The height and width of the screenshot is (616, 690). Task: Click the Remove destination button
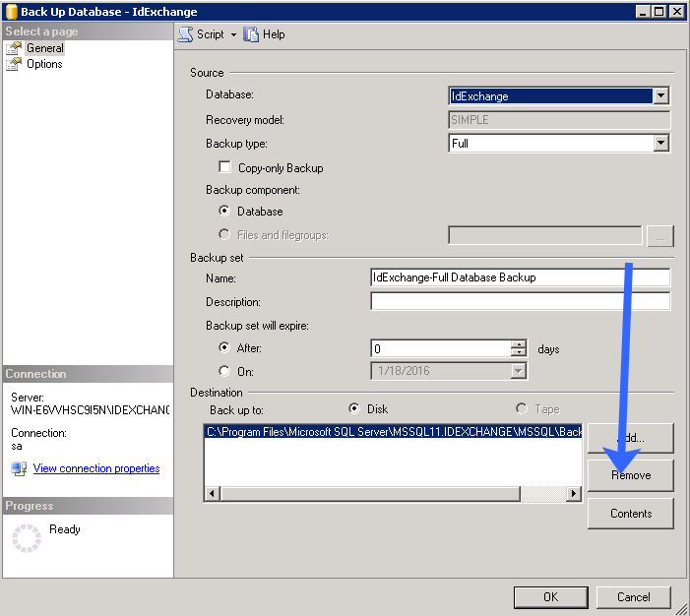[631, 475]
